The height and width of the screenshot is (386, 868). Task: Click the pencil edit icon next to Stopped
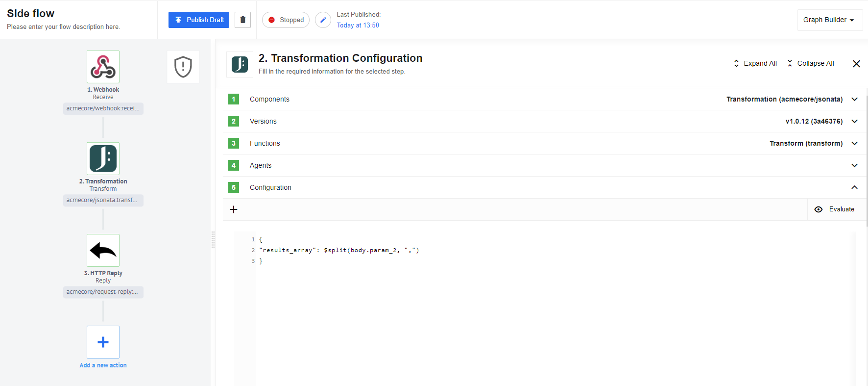click(x=323, y=20)
